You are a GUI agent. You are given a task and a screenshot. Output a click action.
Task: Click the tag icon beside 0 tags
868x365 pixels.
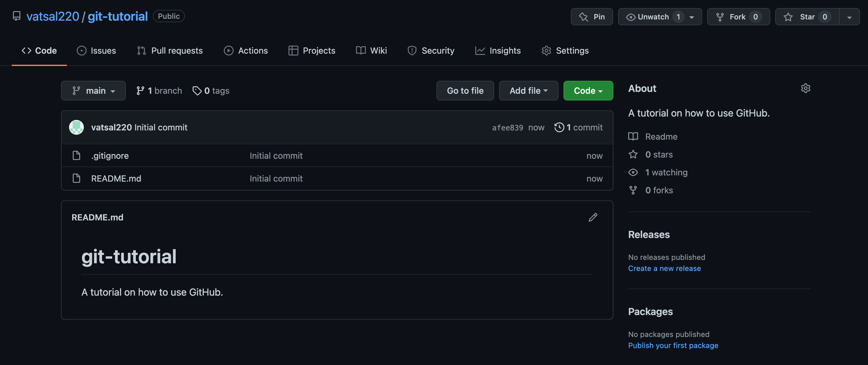point(197,91)
